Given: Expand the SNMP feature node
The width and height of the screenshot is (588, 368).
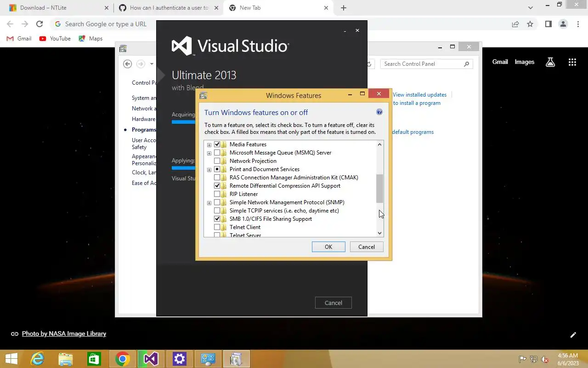Looking at the screenshot, I should click(209, 203).
